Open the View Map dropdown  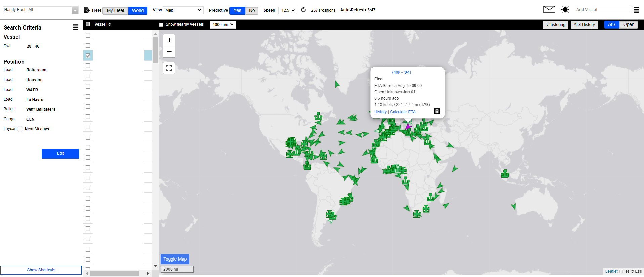183,10
